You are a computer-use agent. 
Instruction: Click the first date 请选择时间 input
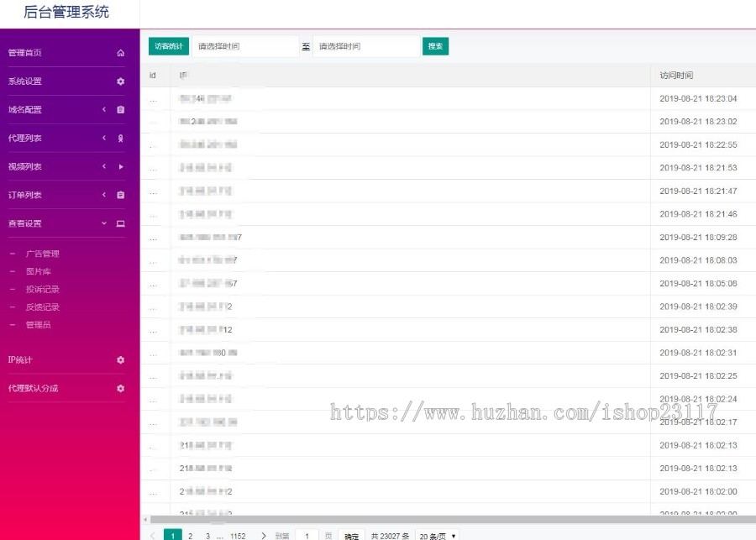[244, 46]
